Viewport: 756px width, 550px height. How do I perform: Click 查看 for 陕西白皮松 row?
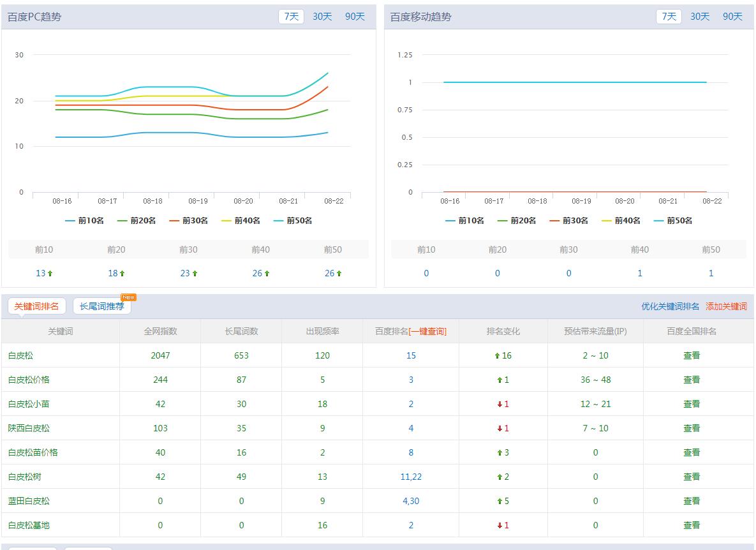pos(692,428)
